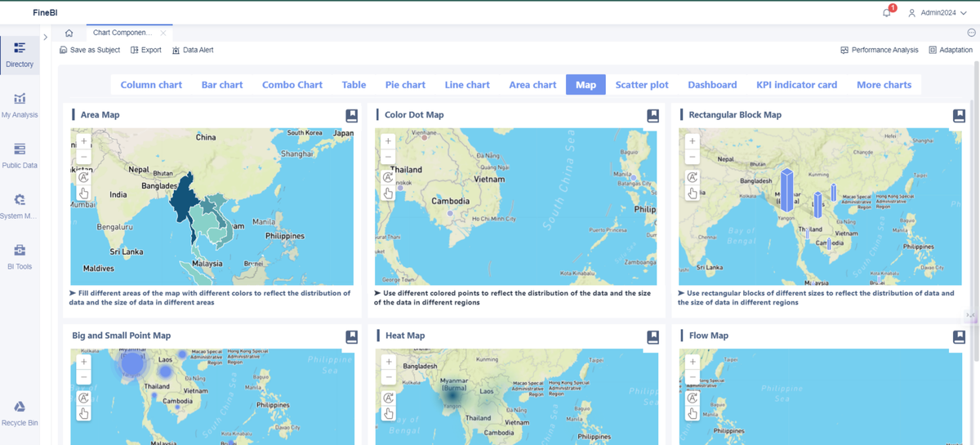Click the Rectangular Block Map bookmark icon
This screenshot has height=445, width=980.
coord(959,116)
